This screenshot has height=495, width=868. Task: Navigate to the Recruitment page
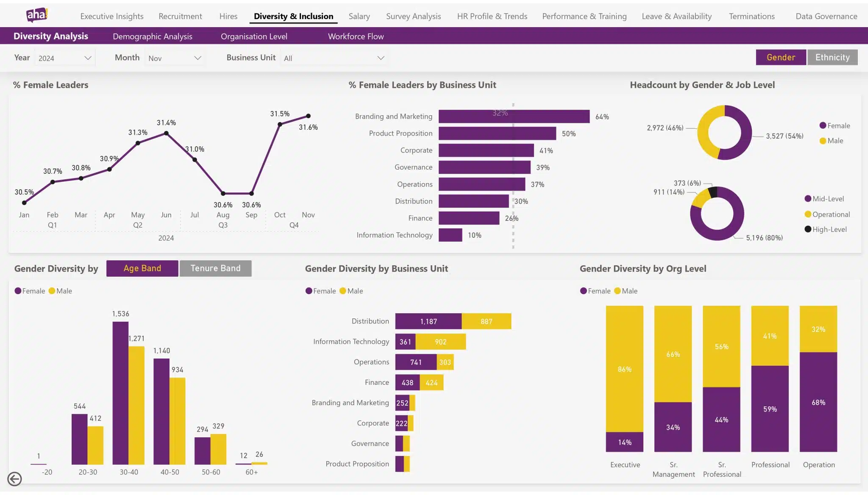(180, 16)
